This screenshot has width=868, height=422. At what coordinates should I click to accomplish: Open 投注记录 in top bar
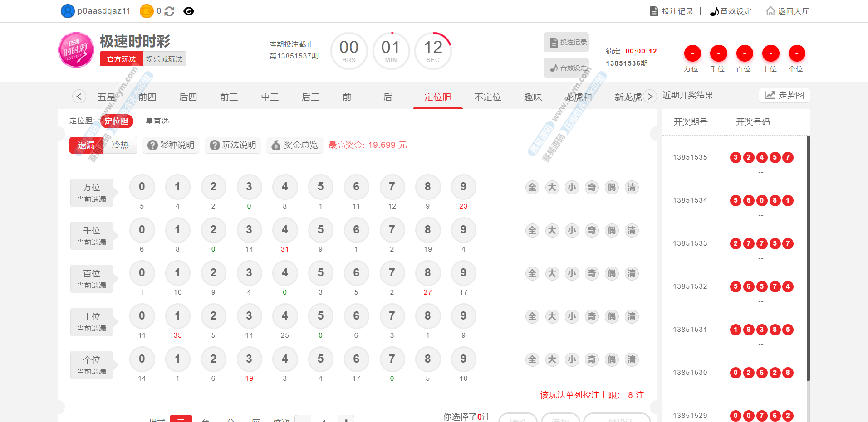pyautogui.click(x=672, y=11)
